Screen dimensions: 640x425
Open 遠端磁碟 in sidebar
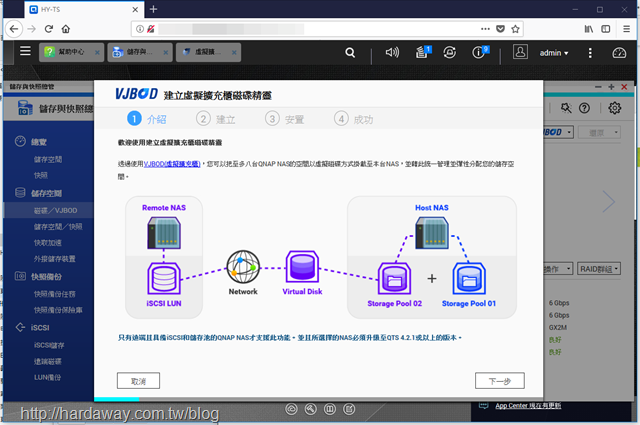pos(48,361)
